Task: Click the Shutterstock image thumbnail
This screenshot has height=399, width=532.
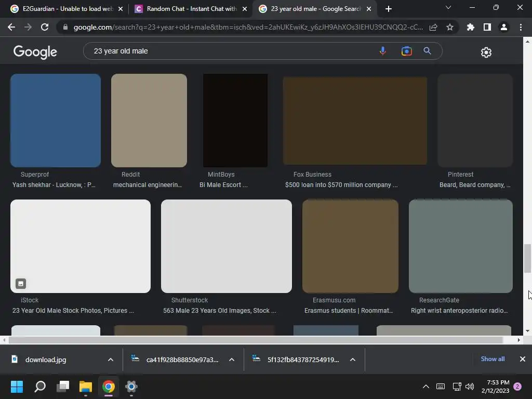Action: 227,246
